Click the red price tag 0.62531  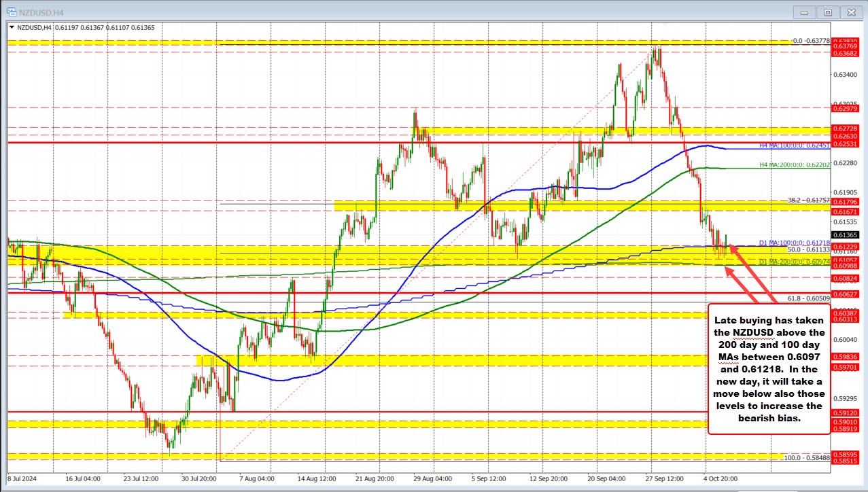pos(844,143)
